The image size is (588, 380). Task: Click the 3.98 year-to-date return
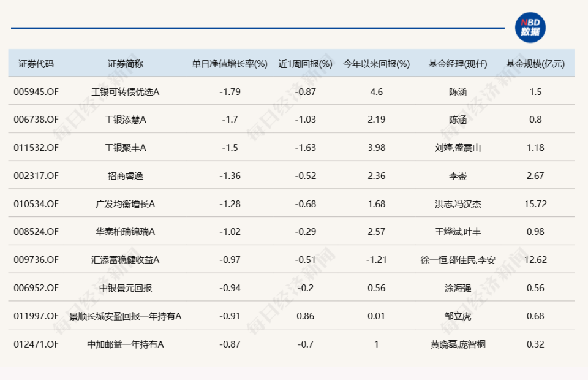click(x=377, y=148)
